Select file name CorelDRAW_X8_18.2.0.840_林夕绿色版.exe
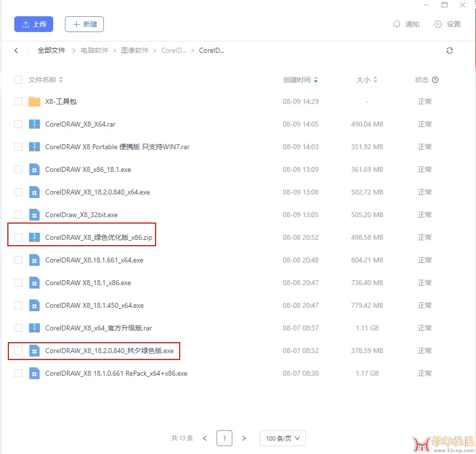Viewport: 476px width, 454px height. point(109,351)
